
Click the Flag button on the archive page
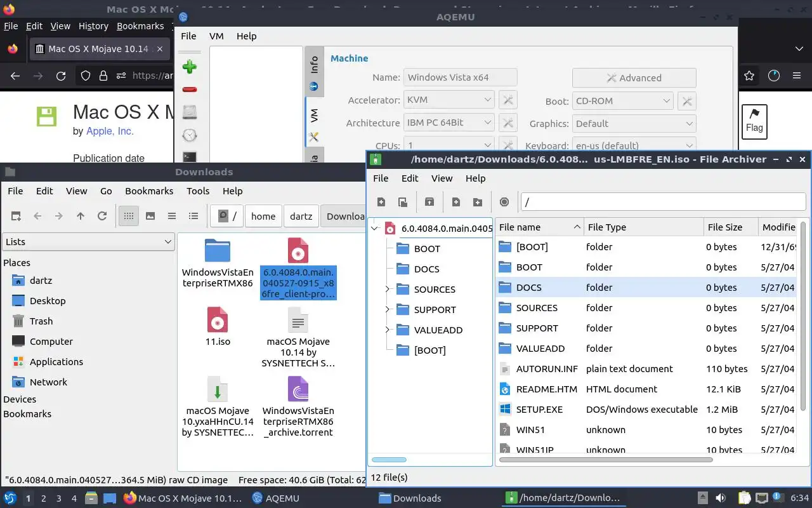(x=754, y=121)
